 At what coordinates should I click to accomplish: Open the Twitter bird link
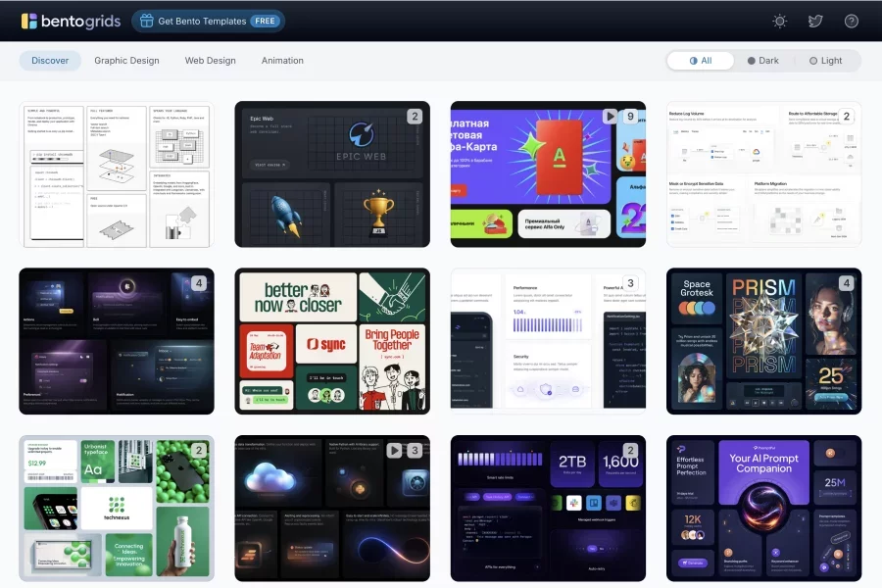pyautogui.click(x=815, y=21)
